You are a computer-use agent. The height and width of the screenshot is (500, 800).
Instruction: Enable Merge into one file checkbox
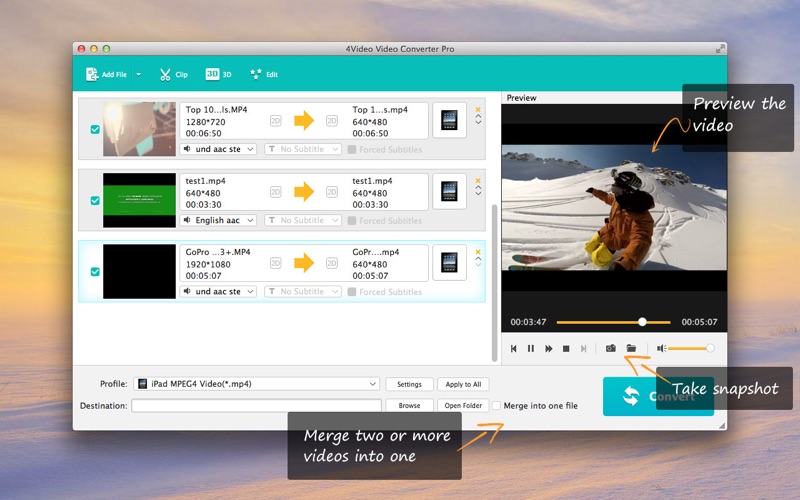click(496, 406)
